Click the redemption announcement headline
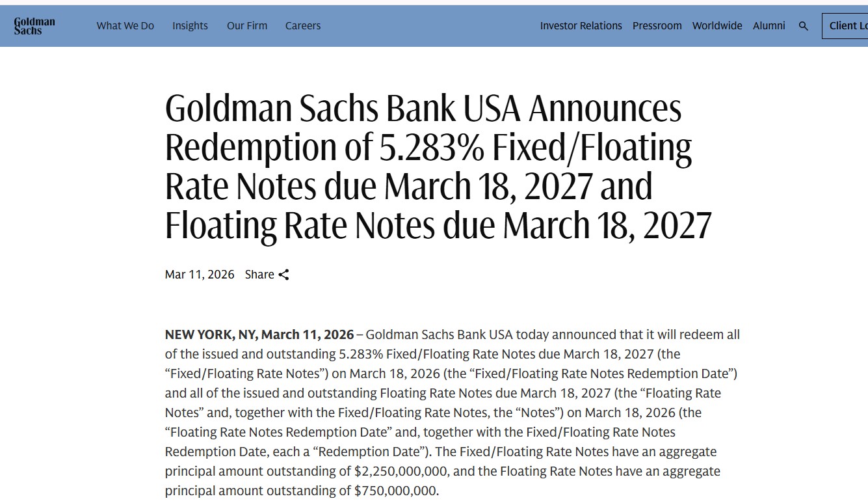 [x=438, y=167]
